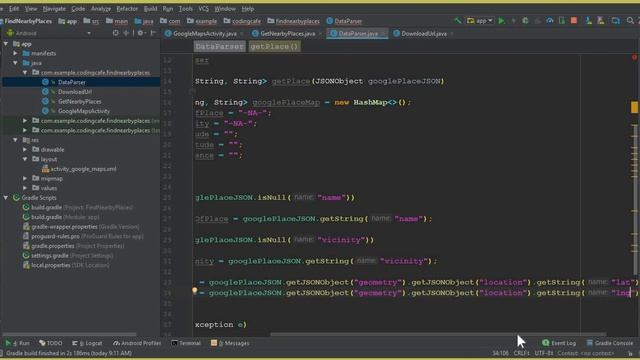This screenshot has width=640, height=360.
Task: Click the Attach debugger icon
Action: click(562, 21)
